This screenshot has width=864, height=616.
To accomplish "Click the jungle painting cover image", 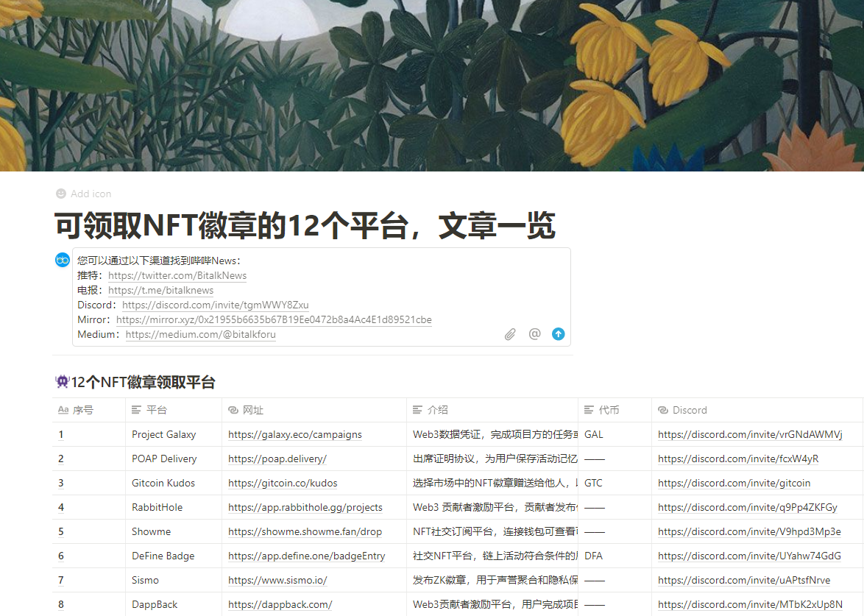I will (x=432, y=85).
